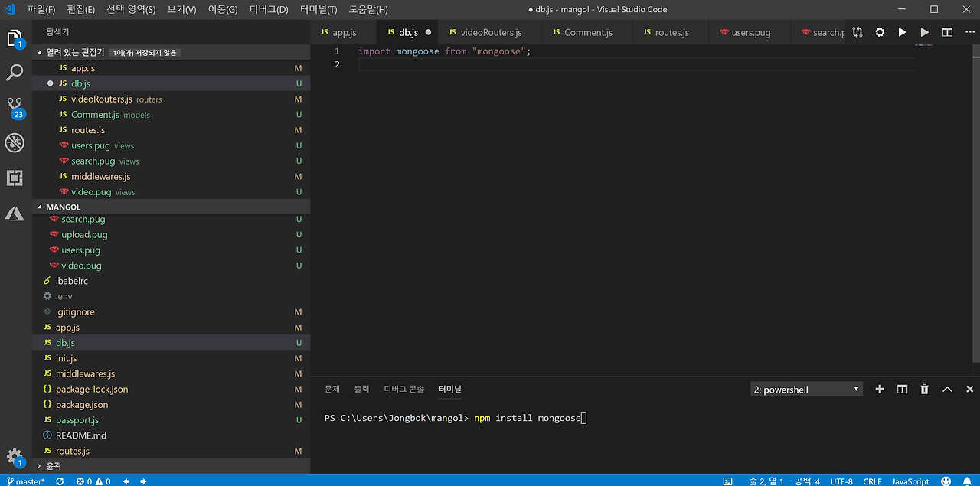
Task: Click the navigate forward arrow in status bar
Action: pyautogui.click(x=143, y=481)
